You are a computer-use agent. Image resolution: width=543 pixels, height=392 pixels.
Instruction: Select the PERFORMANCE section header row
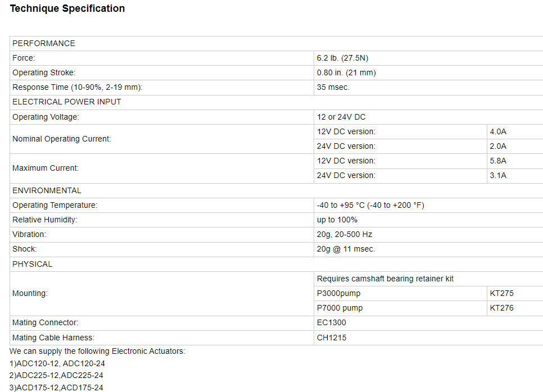pos(277,43)
